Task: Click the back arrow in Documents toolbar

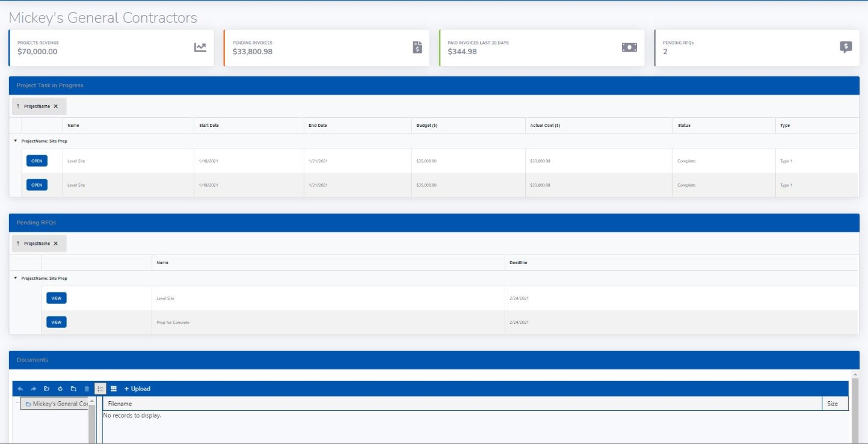Action: (20, 389)
